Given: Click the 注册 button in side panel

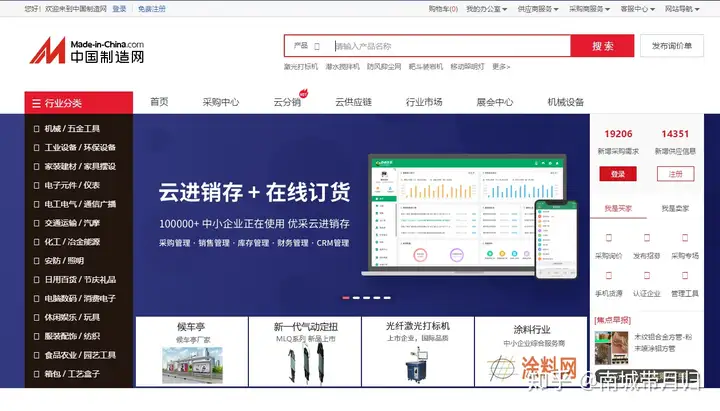Looking at the screenshot, I should tap(675, 174).
